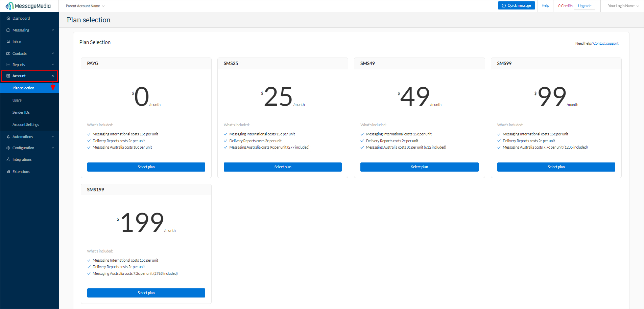
Task: Open the Parent Account Name dropdown
Action: pyautogui.click(x=85, y=6)
